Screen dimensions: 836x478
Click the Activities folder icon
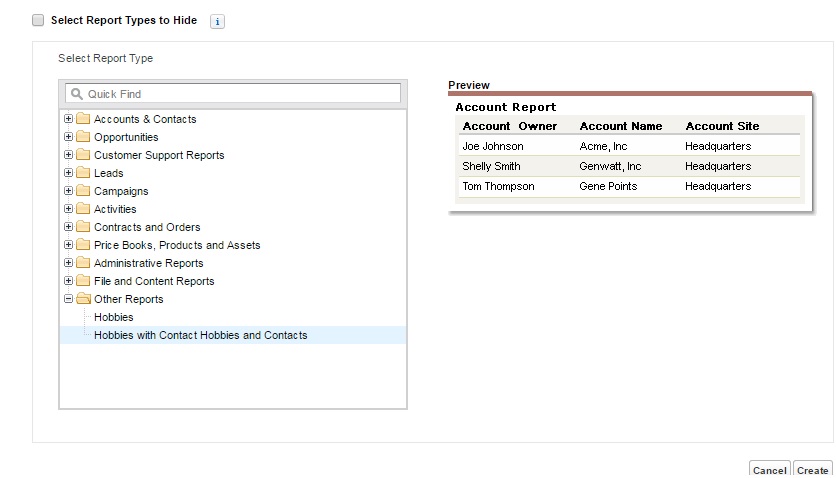(x=83, y=209)
